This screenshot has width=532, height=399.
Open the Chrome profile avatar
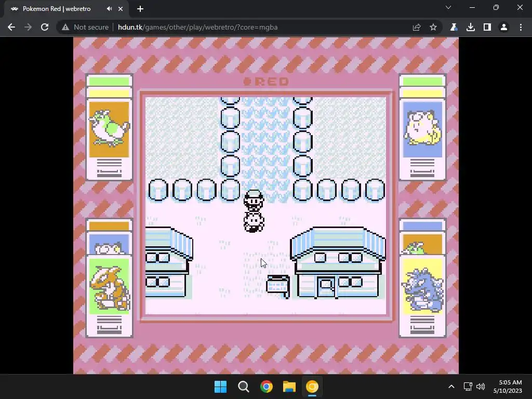click(x=504, y=27)
